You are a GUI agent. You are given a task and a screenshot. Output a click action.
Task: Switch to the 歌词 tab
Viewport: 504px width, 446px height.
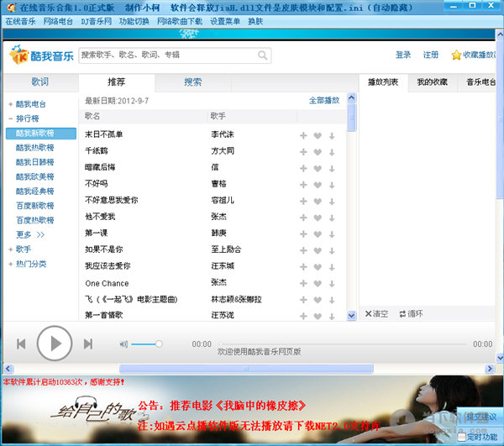click(x=40, y=82)
